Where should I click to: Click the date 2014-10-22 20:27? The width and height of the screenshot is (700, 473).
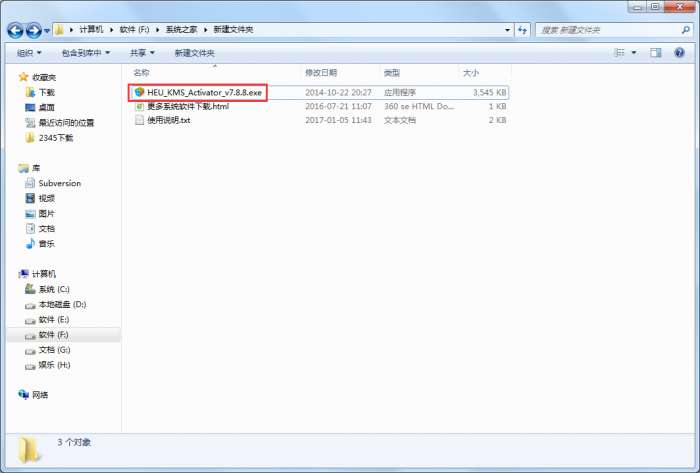click(338, 92)
